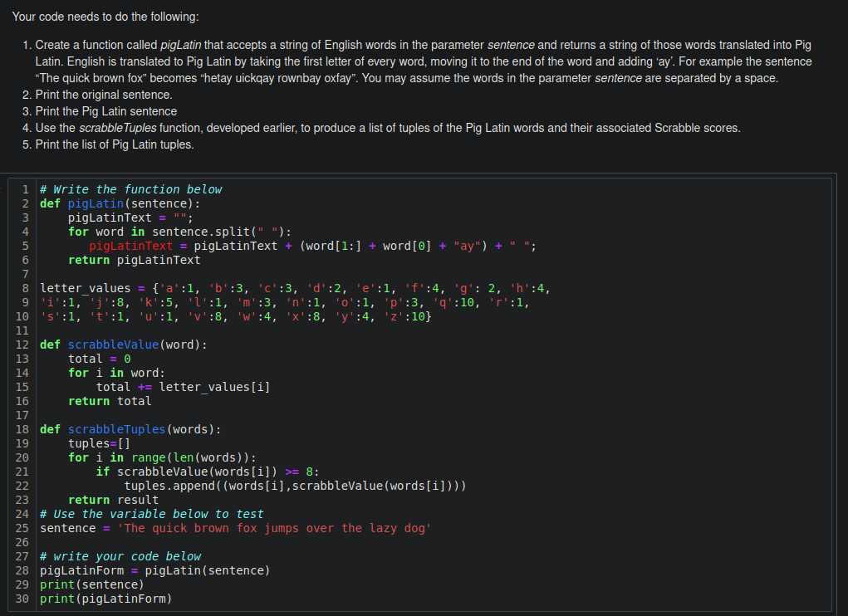This screenshot has width=848, height=616.
Task: Click 'return total' on line 16
Action: 110,401
